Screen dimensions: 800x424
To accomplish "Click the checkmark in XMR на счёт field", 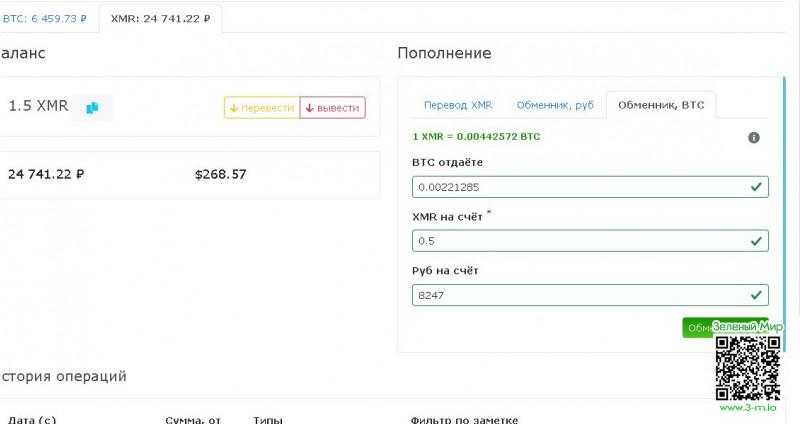I will coord(757,240).
